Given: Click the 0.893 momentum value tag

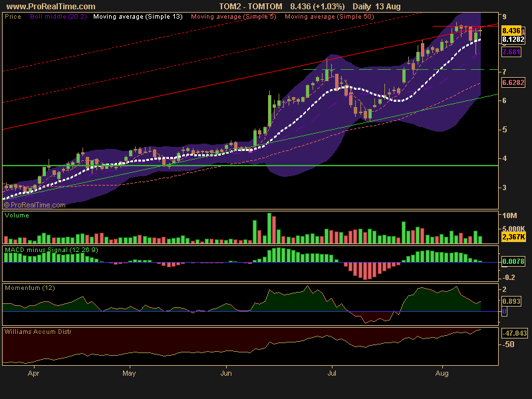Looking at the screenshot, I should [x=511, y=301].
